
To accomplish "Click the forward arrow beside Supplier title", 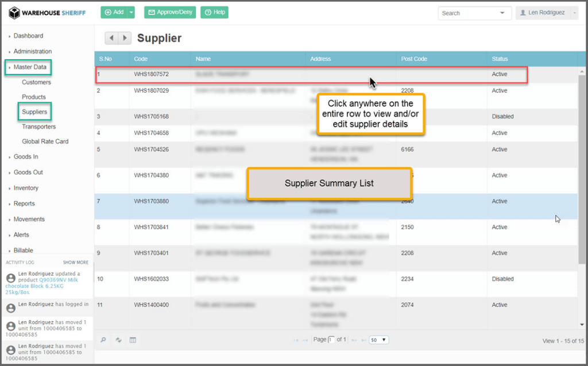I will coord(125,38).
